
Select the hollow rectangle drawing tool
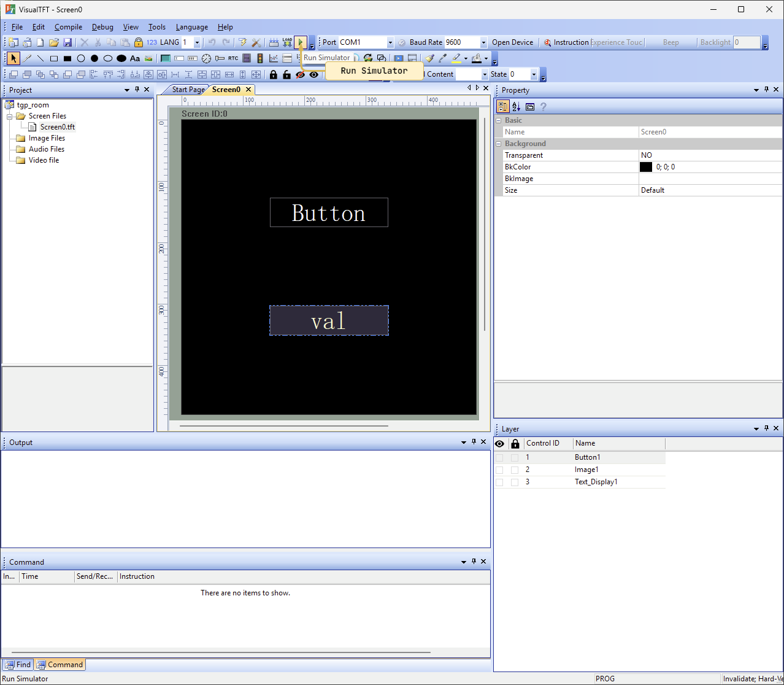[54, 59]
